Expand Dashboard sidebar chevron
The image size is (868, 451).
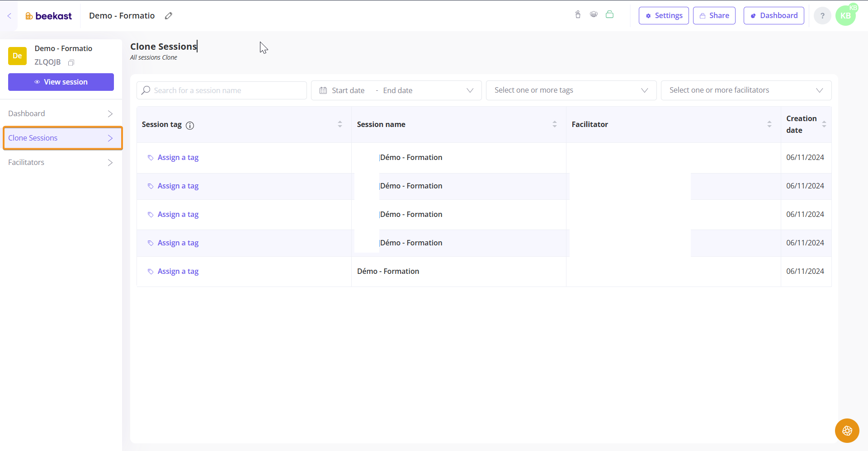110,113
